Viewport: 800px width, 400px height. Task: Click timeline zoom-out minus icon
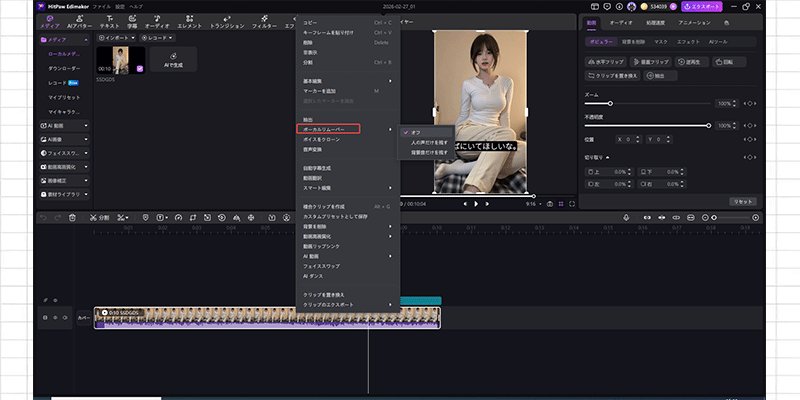pos(706,217)
